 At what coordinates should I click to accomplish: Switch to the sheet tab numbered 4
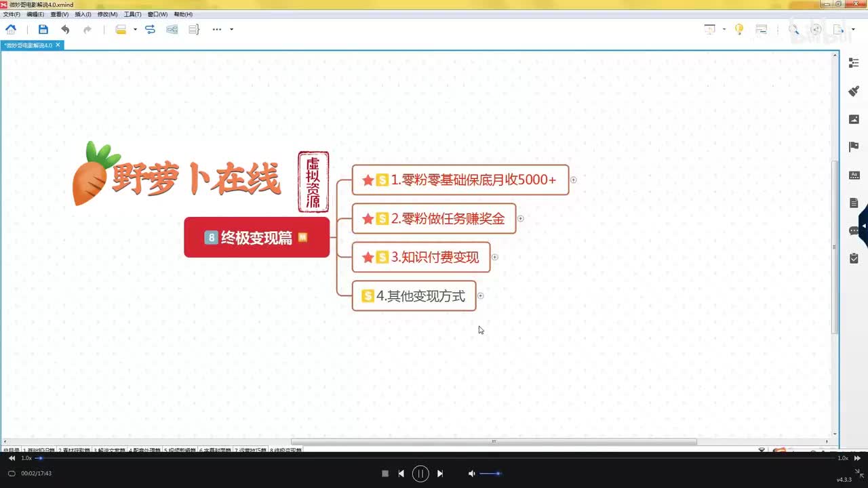click(x=144, y=450)
